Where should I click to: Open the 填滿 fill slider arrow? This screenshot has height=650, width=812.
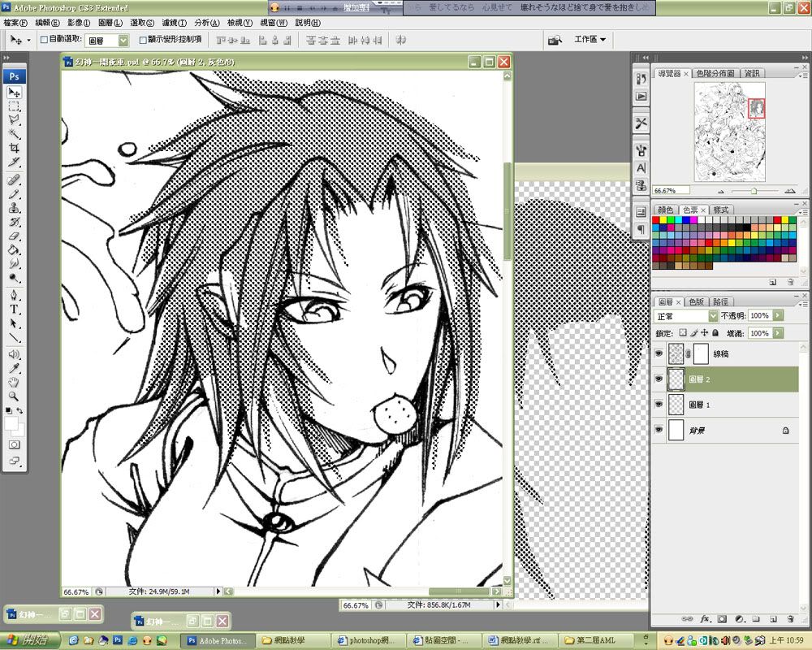pos(779,333)
